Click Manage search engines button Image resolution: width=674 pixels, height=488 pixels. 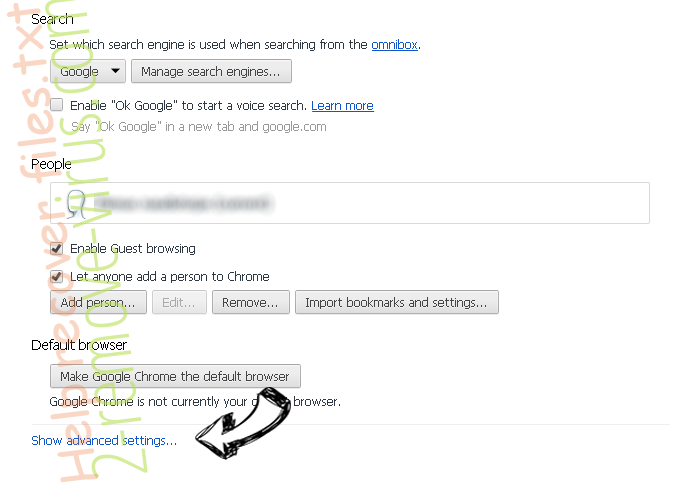(x=211, y=71)
